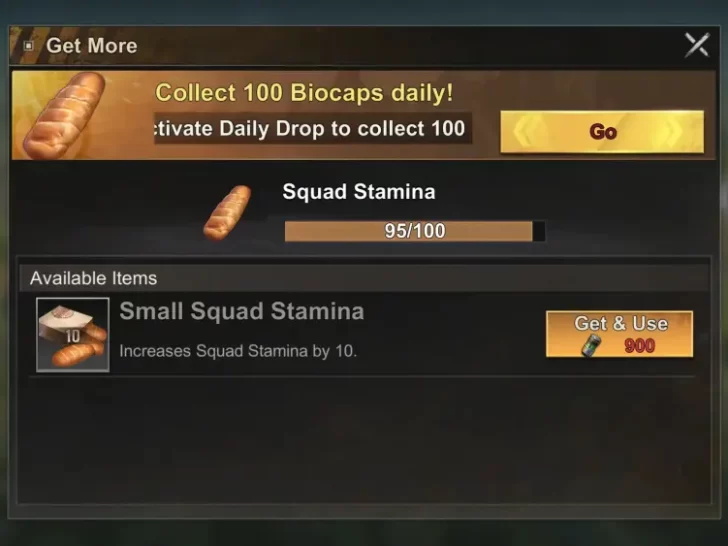Screen dimensions: 728x546
Task: Tap the bread icon beside Squad Stamina
Action: pos(227,212)
